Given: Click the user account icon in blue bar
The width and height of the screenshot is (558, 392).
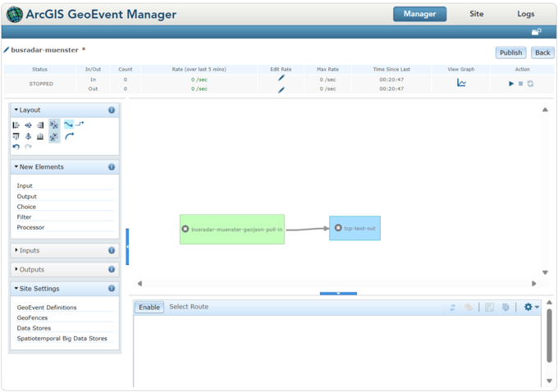Looking at the screenshot, I should click(x=537, y=32).
